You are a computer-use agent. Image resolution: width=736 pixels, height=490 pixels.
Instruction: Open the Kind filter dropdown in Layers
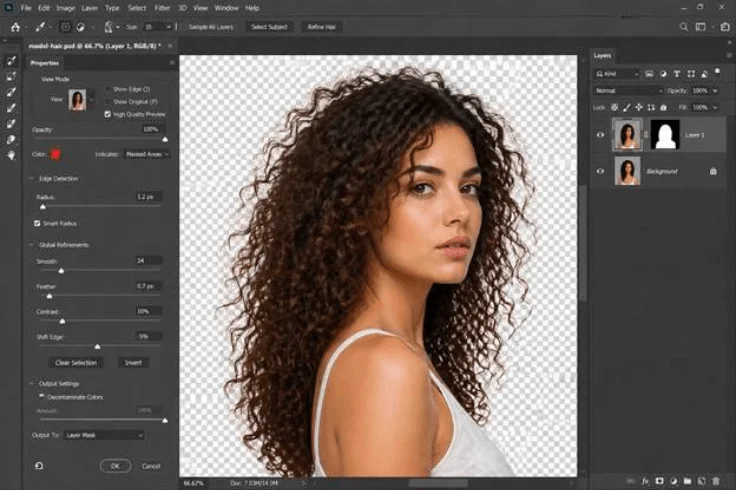point(617,74)
